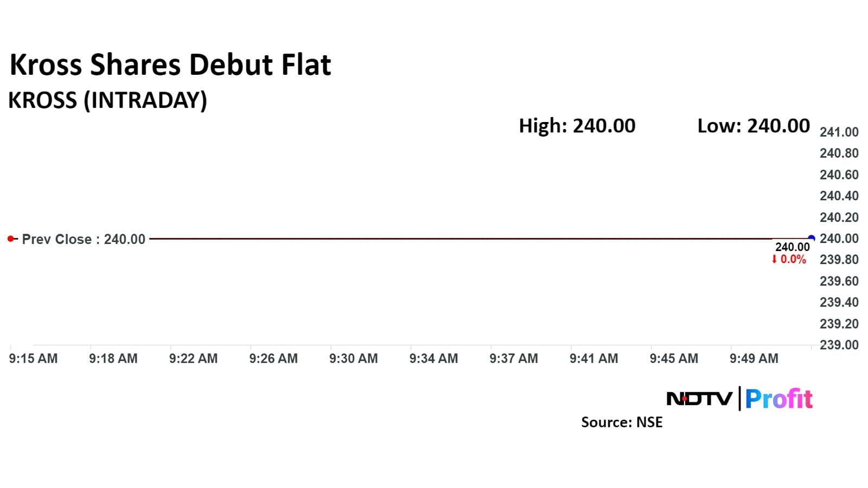Select the 9:49 AM time axis label
Viewport: 868px width, 488px height.
754,358
